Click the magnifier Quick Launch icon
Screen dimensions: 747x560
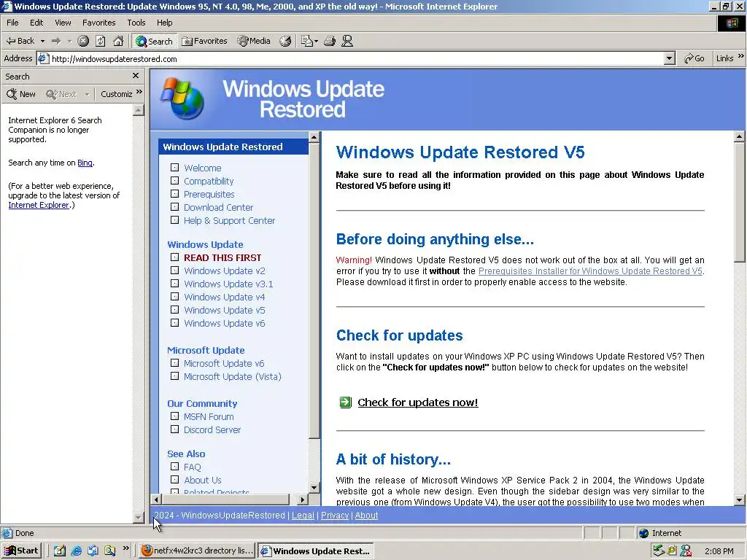tap(110, 551)
